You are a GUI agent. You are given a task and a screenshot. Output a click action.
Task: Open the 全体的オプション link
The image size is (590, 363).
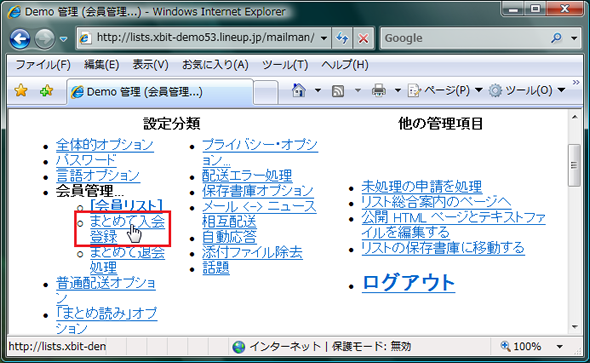pyautogui.click(x=105, y=145)
